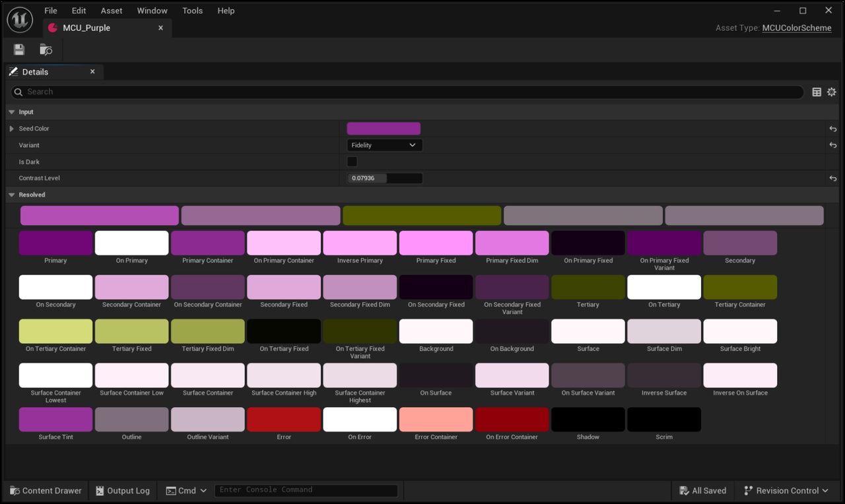Viewport: 845px width, 504px height.
Task: Click the Tertiary Container color swatch
Action: coord(740,287)
